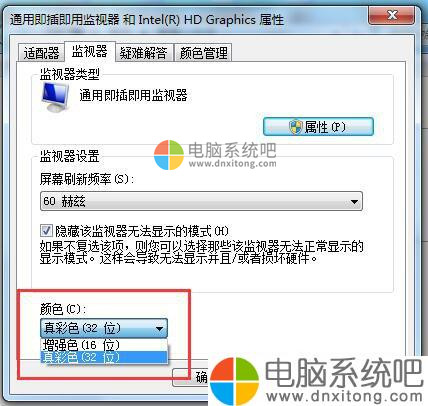Image resolution: width=428 pixels, height=406 pixels.
Task: Click the blue monitor icon beside 通用即插即用监视器
Action: pos(55,97)
